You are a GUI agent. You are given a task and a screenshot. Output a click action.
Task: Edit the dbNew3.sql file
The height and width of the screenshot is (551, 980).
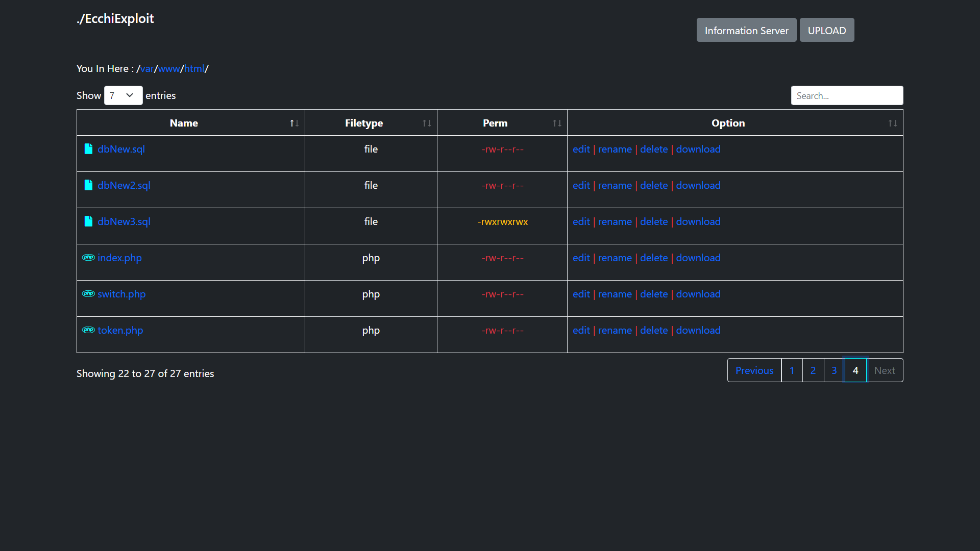[581, 221]
